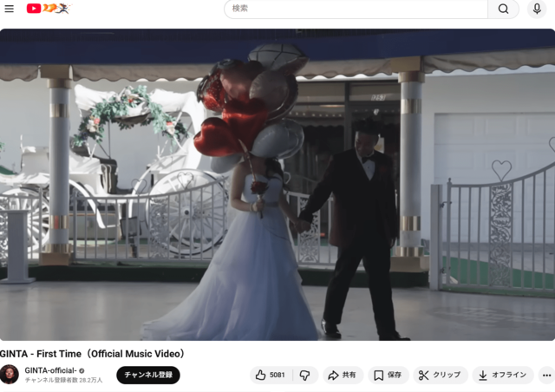Click the video player to pause playback
555x392 pixels.
point(277,184)
